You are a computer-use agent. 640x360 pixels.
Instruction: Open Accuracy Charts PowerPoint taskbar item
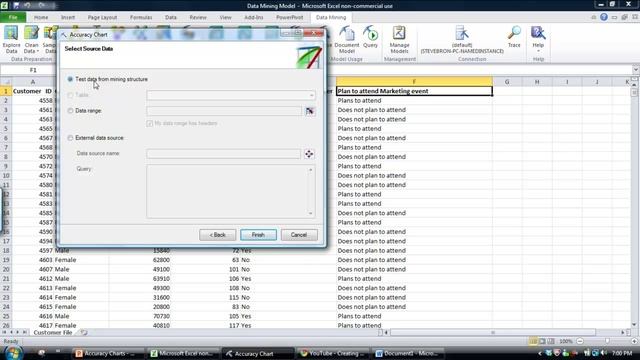[109, 353]
